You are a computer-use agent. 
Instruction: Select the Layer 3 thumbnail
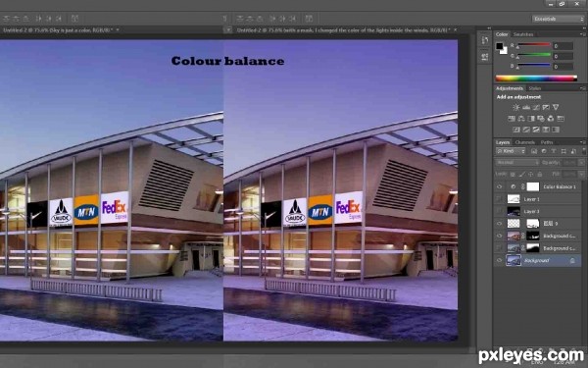point(514,211)
